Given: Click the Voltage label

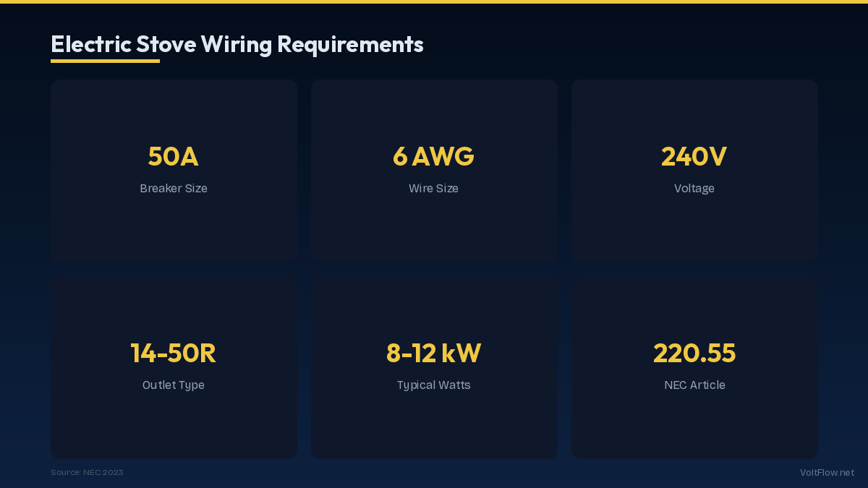Looking at the screenshot, I should pyautogui.click(x=694, y=189).
